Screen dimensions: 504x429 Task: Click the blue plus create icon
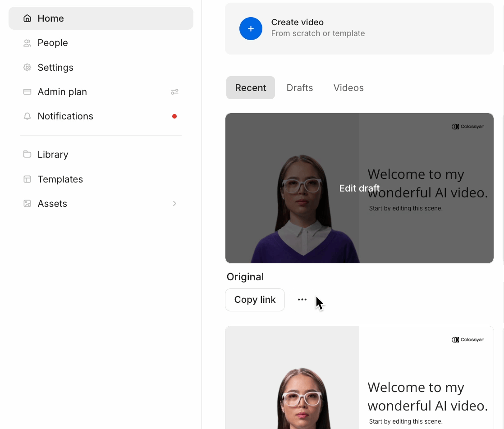[x=251, y=28]
